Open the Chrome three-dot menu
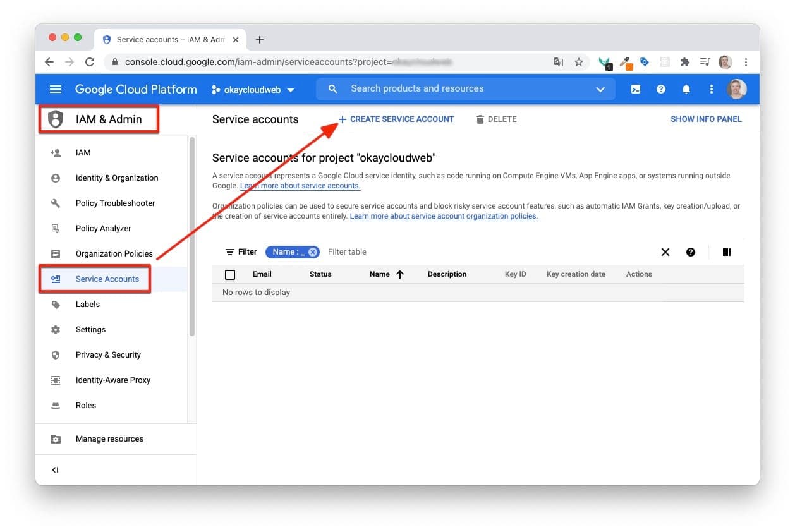The image size is (795, 532). pos(746,62)
